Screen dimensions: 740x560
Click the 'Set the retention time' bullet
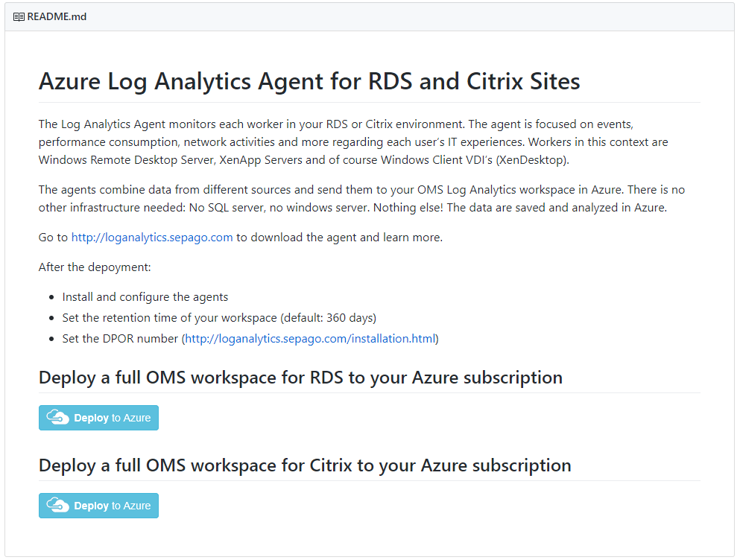tap(219, 317)
